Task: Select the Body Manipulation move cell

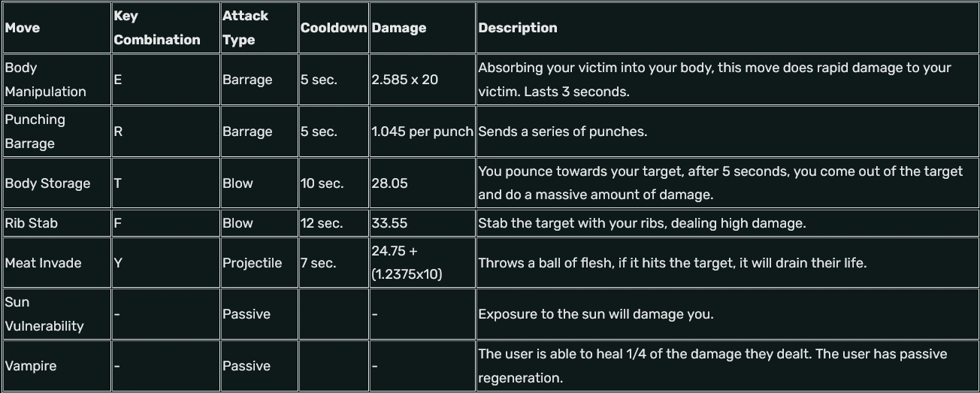Action: [45, 80]
